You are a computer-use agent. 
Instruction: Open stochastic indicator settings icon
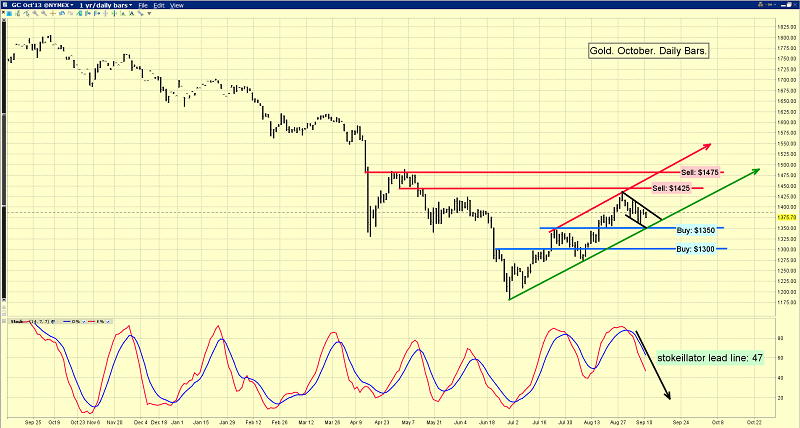click(x=53, y=321)
